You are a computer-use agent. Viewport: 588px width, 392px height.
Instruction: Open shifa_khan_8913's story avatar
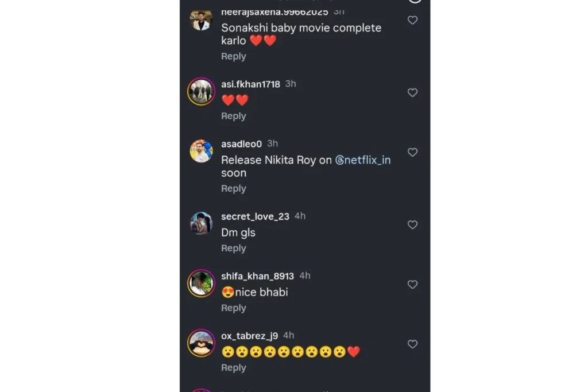(201, 284)
